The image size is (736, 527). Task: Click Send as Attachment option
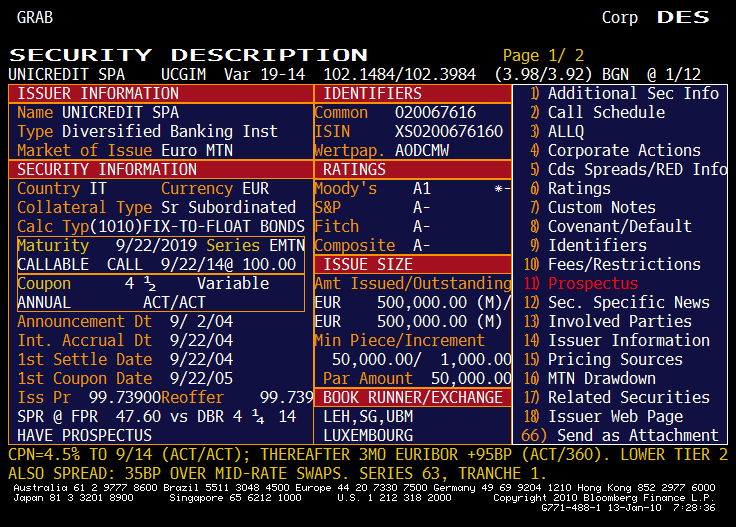coord(637,435)
